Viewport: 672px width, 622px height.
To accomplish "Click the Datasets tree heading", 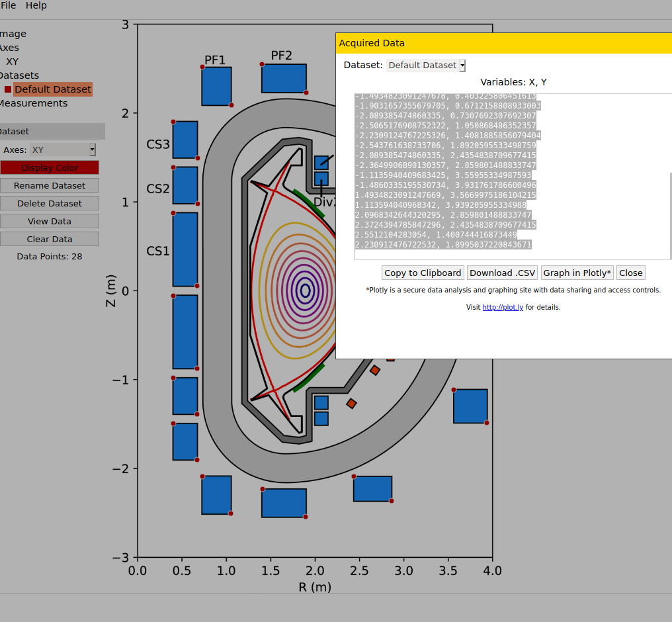I will [19, 75].
